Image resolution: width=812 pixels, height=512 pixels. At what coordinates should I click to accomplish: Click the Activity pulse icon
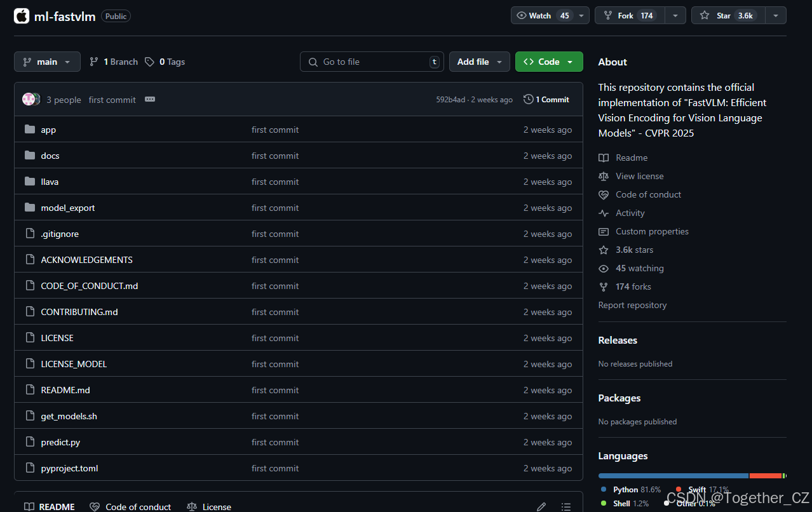(x=604, y=213)
